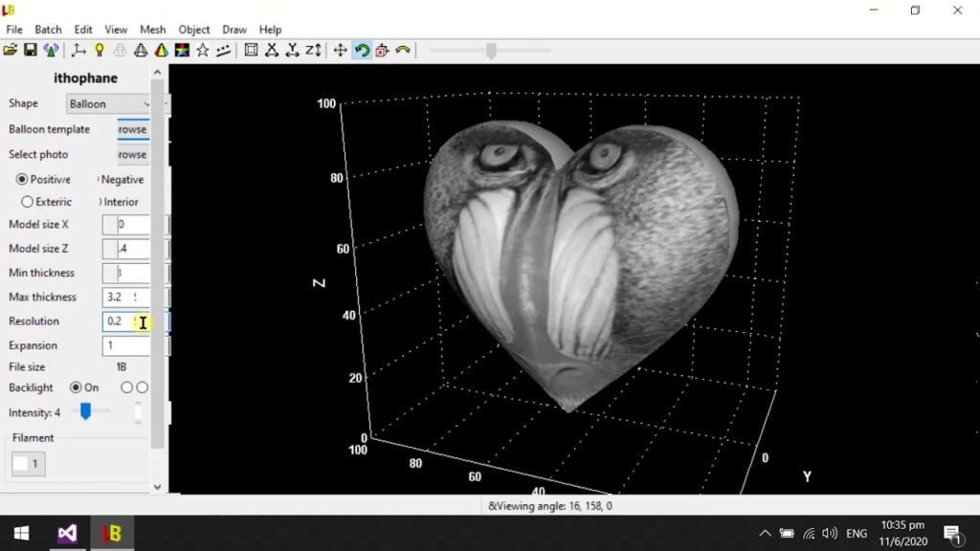Toggle the coordinate axes icon
This screenshot has width=980, height=551.
point(78,50)
